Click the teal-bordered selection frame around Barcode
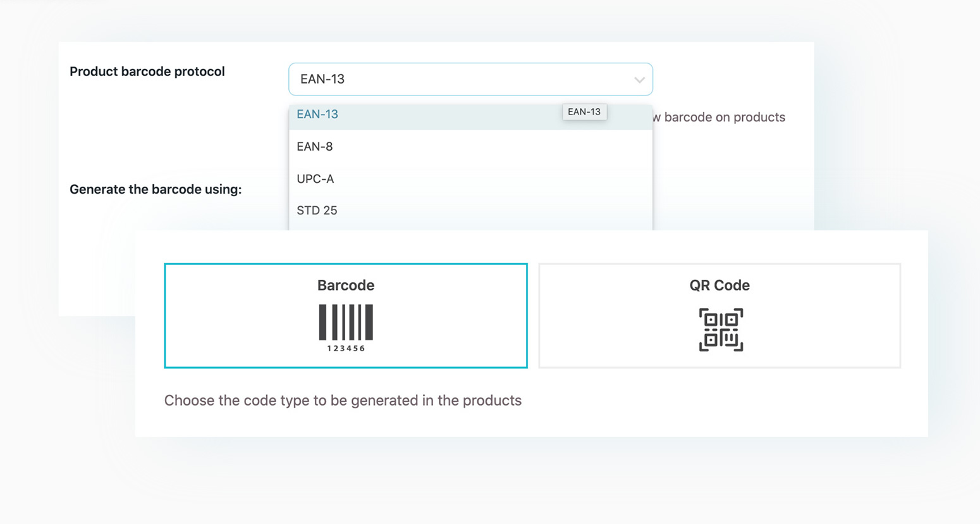 tap(345, 265)
